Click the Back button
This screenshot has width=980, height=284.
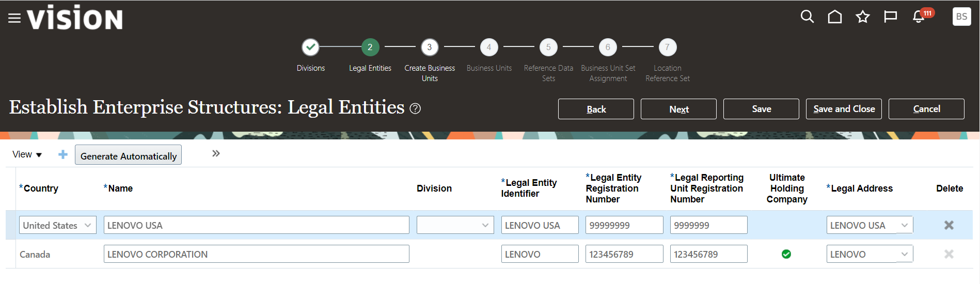tap(596, 109)
